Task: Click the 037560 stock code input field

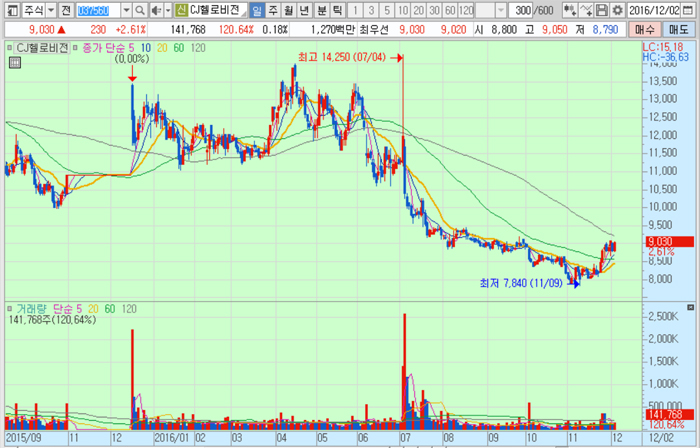Action: [97, 9]
